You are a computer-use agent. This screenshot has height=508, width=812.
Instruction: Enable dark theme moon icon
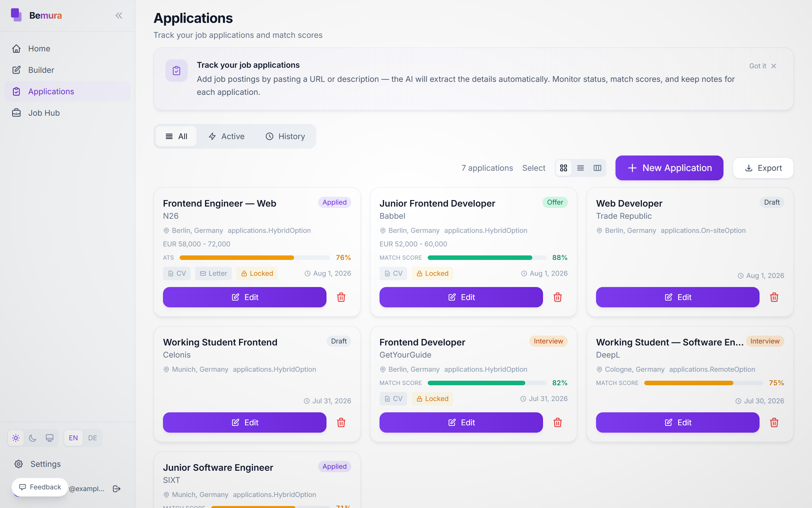tap(32, 438)
